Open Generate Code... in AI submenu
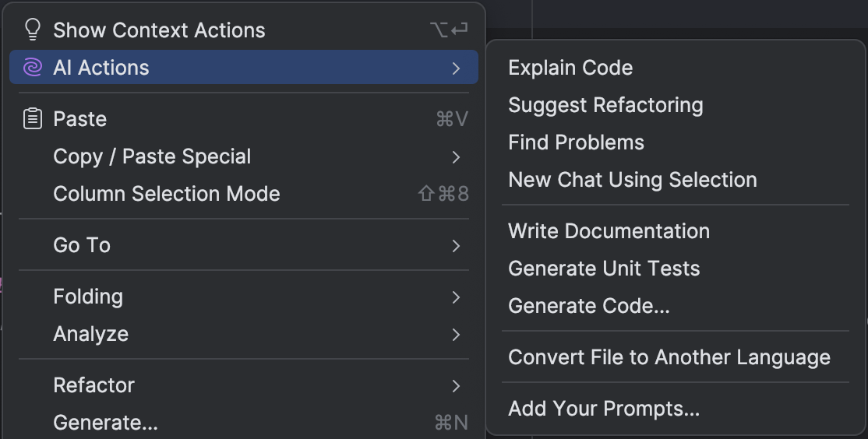 click(x=588, y=306)
